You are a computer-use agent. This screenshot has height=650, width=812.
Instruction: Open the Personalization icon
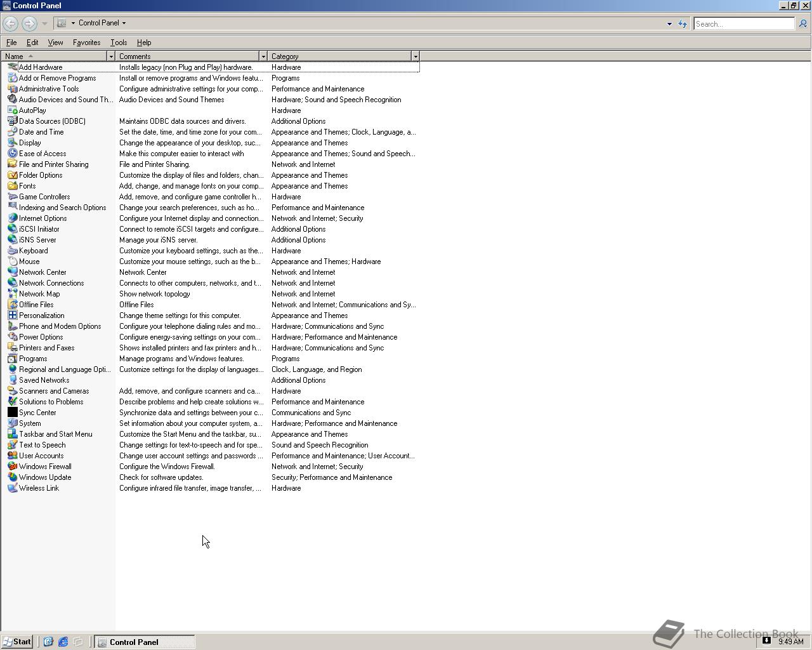(x=12, y=315)
